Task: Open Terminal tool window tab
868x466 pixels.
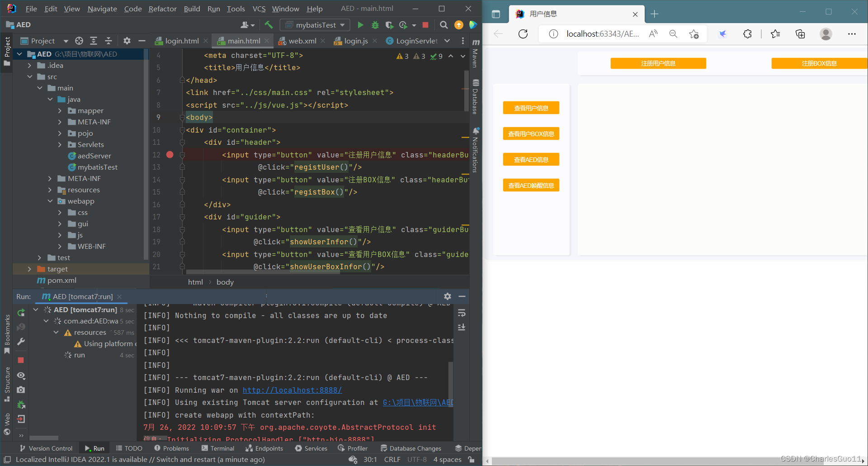Action: click(x=218, y=448)
